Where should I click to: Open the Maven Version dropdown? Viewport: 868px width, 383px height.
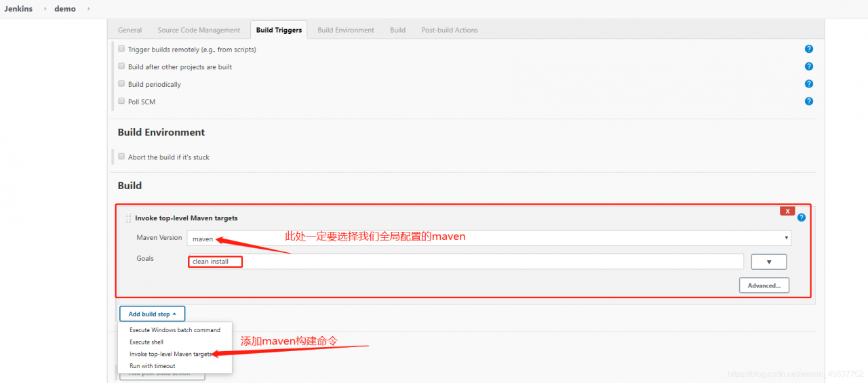click(x=489, y=238)
